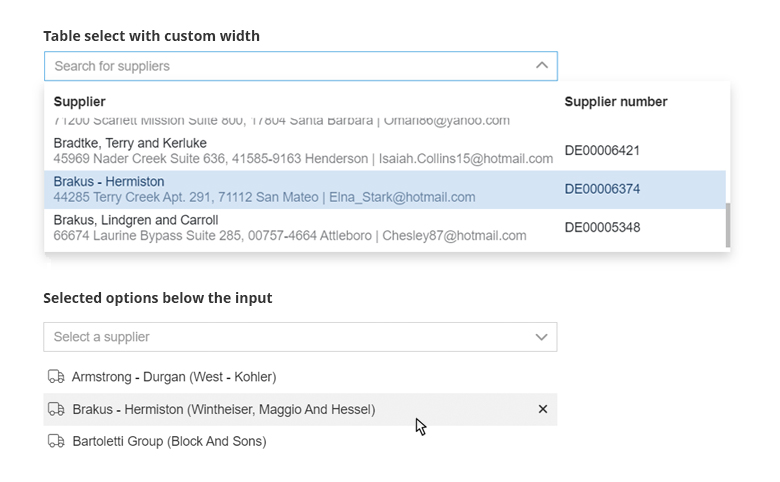Click the Supplier column header
The width and height of the screenshot is (780, 482).
pyautogui.click(x=80, y=101)
